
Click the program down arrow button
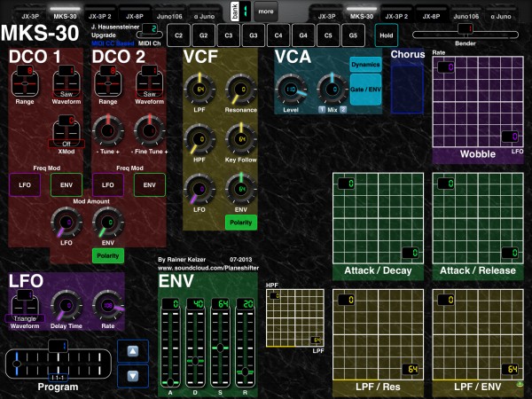(133, 376)
